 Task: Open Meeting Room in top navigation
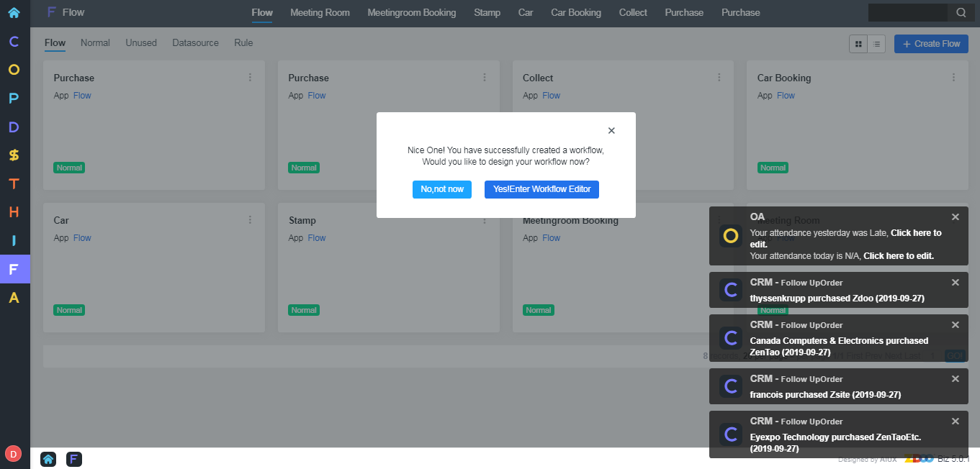click(320, 12)
